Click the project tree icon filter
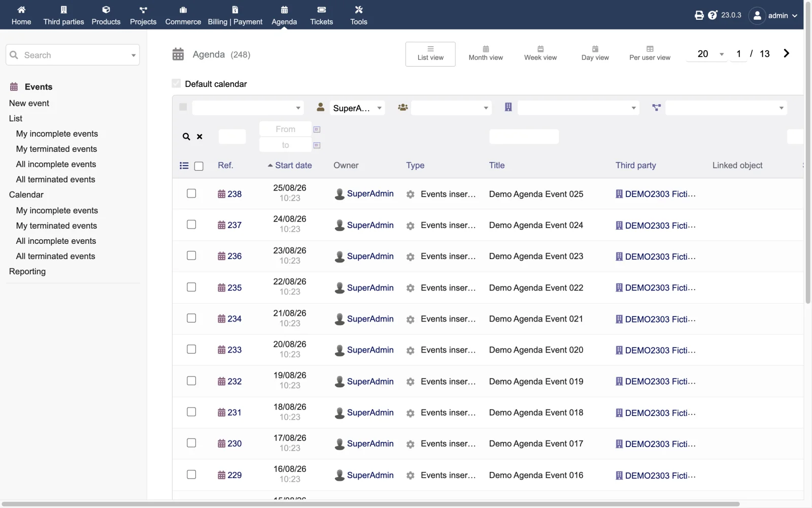The width and height of the screenshot is (812, 508). click(x=657, y=108)
